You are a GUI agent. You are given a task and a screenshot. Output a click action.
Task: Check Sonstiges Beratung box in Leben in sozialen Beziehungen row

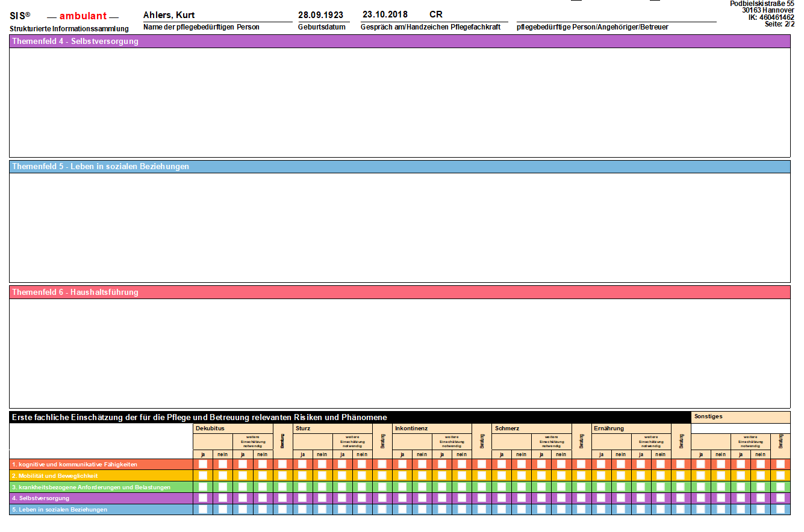tap(781, 509)
